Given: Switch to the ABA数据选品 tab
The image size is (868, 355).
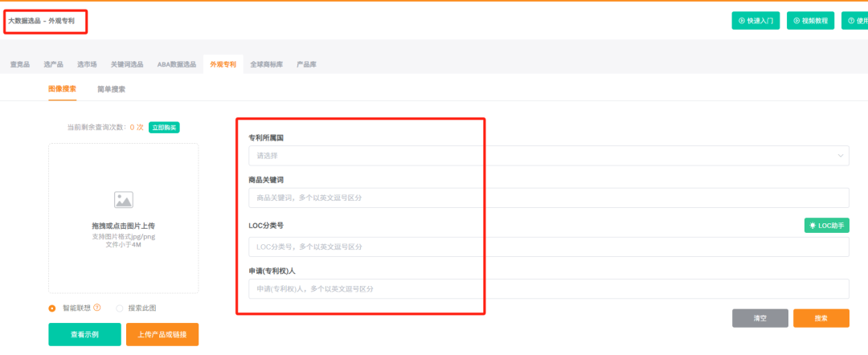Looking at the screenshot, I should point(177,65).
